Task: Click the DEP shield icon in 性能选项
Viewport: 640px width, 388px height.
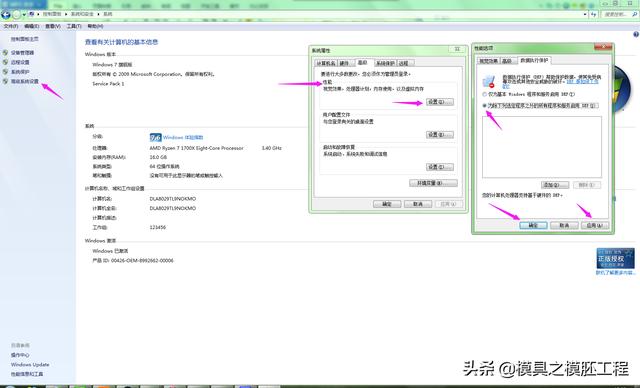Action: (489, 81)
